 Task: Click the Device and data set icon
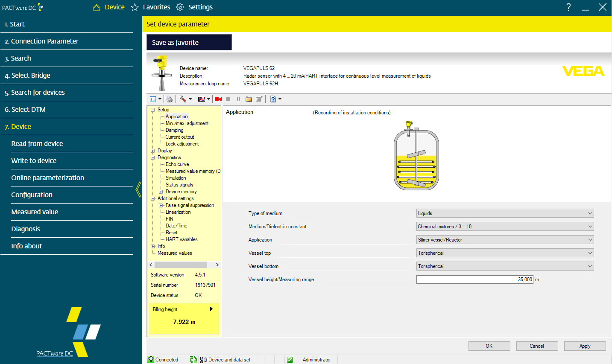coord(204,360)
